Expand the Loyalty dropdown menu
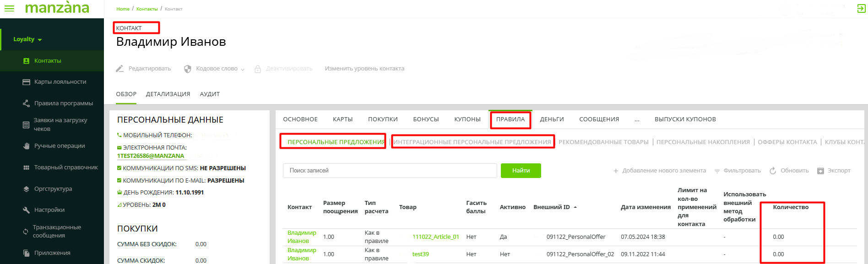The height and width of the screenshot is (264, 868). point(27,39)
